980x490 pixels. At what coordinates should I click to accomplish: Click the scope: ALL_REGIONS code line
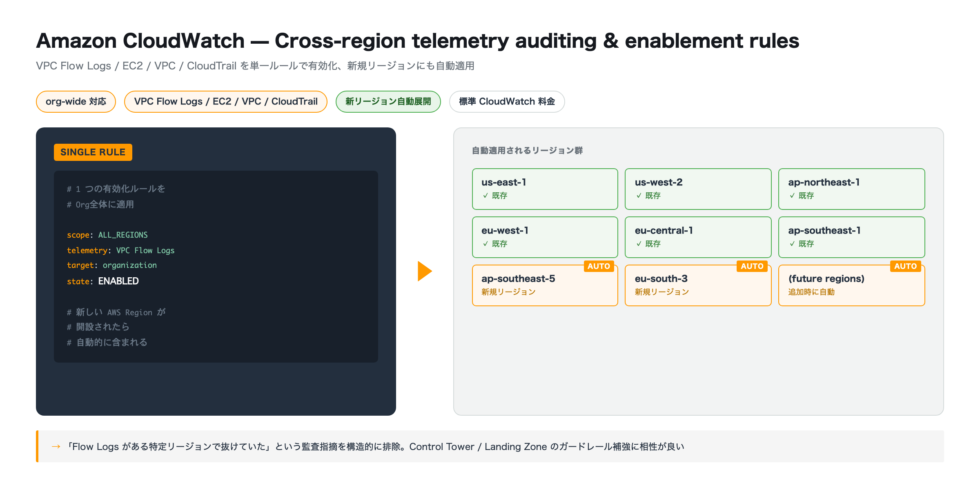(x=107, y=235)
